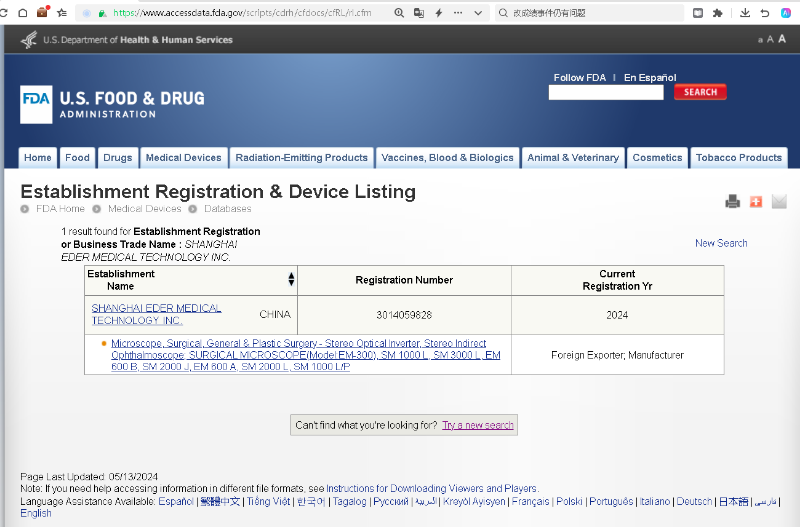Viewport: 800px width, 527px height.
Task: Select Русский language assistance
Action: 391,501
